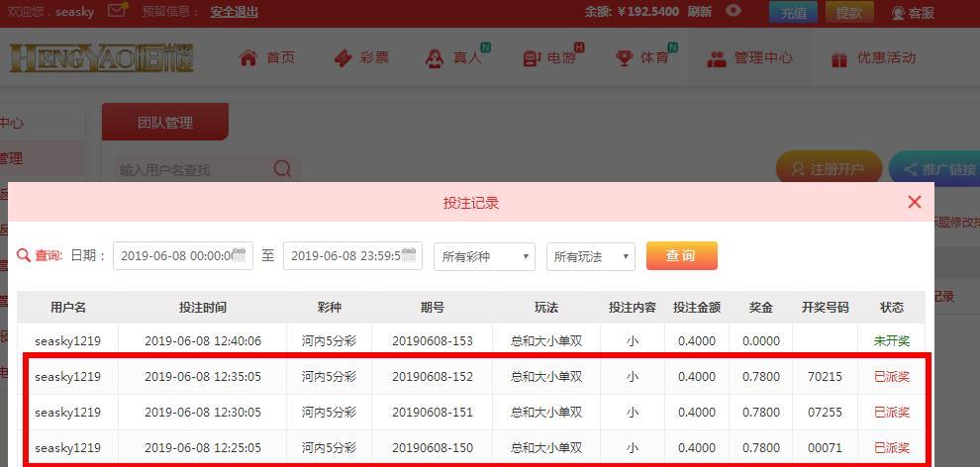Viewport: 980px width, 467px height.
Task: Open calendar picker for end date
Action: 410,255
